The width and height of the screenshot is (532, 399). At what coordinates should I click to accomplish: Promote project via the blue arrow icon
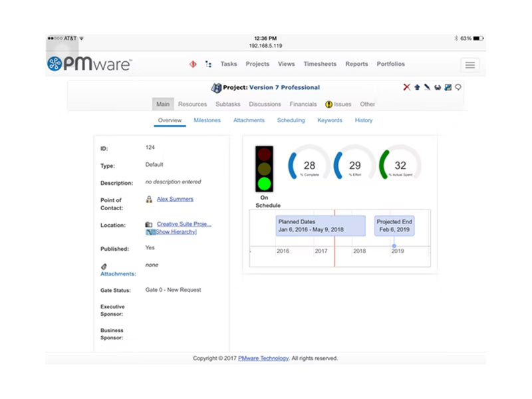tap(417, 87)
